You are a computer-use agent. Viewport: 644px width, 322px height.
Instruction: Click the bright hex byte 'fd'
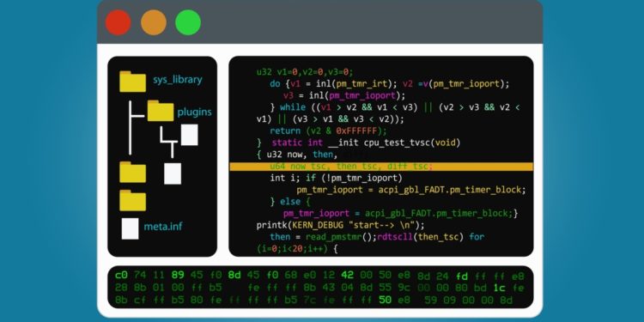(462, 276)
